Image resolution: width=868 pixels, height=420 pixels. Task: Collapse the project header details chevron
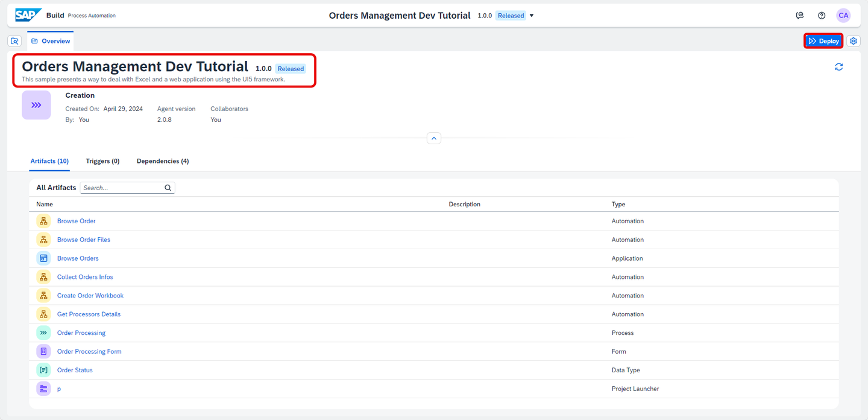434,138
